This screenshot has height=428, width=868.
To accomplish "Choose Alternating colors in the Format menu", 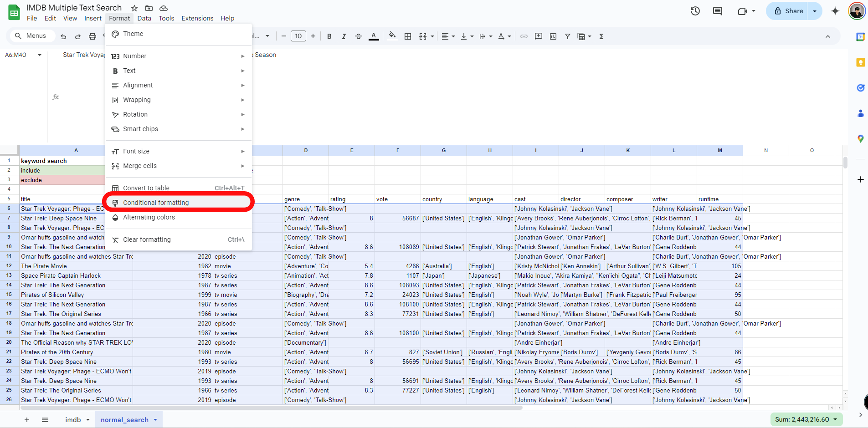I will pos(179,217).
